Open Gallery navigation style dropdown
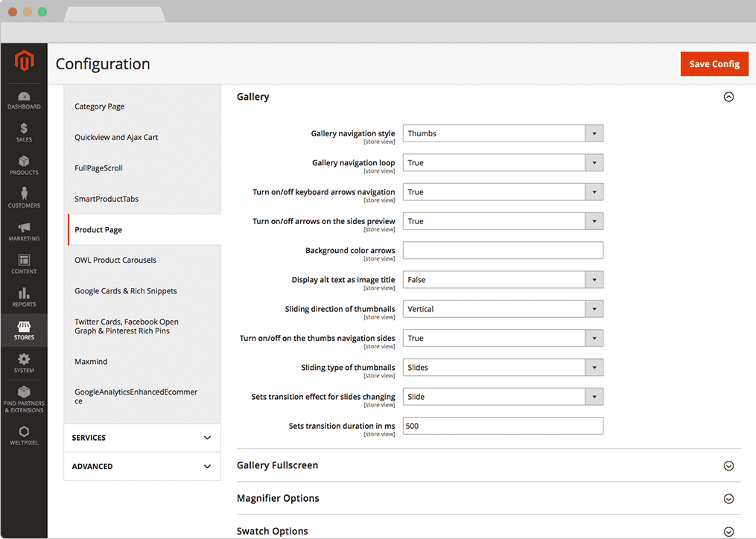Image resolution: width=756 pixels, height=539 pixels. coord(503,133)
